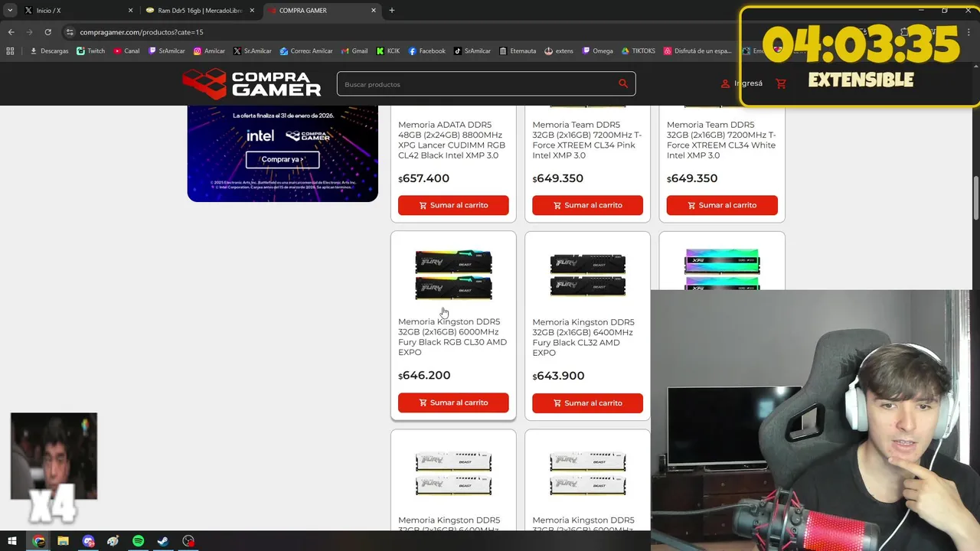Click the $643.900 price
The width and height of the screenshot is (980, 551).
click(558, 376)
